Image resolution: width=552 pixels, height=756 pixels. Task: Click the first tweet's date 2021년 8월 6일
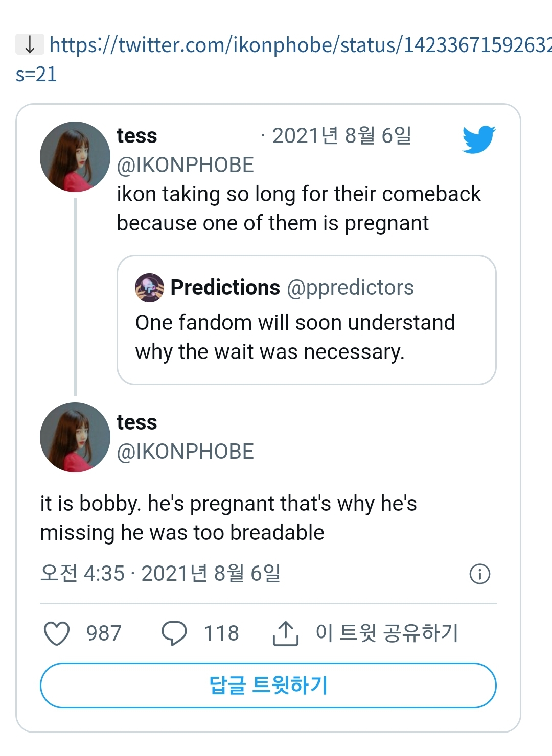coord(341,136)
